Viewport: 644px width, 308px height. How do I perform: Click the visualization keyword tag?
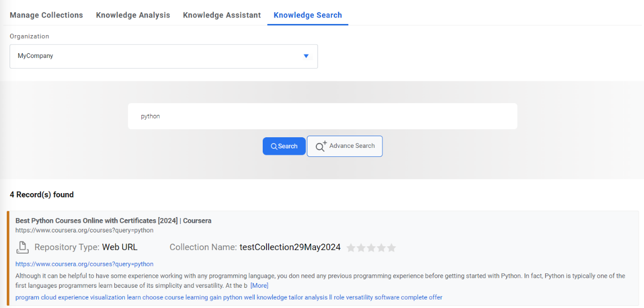tap(107, 297)
